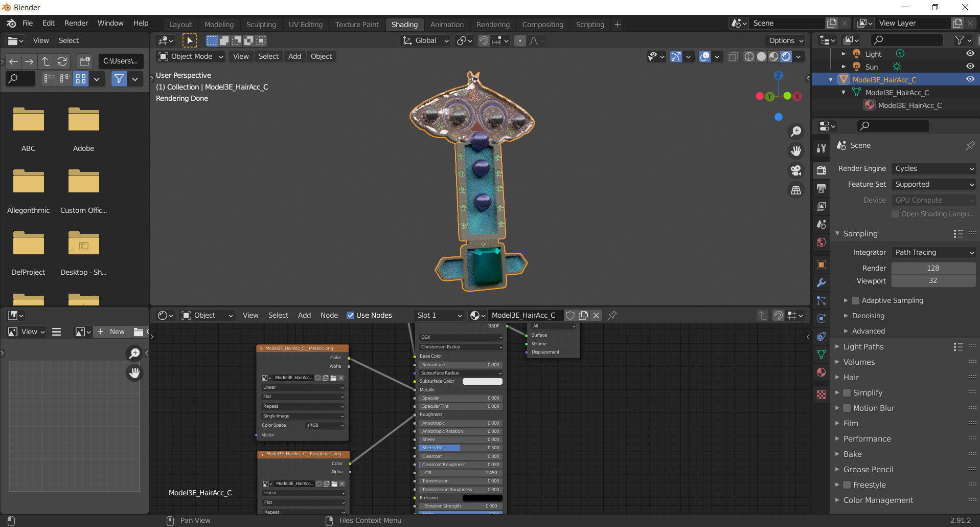Switch to the Modeling workspace tab
The height and width of the screenshot is (527, 980).
(219, 24)
